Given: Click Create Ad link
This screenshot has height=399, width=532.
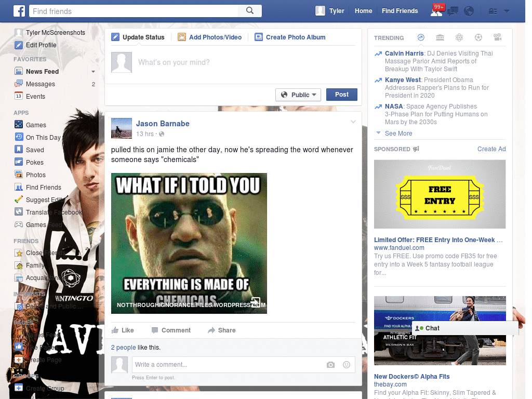Looking at the screenshot, I should click(491, 149).
